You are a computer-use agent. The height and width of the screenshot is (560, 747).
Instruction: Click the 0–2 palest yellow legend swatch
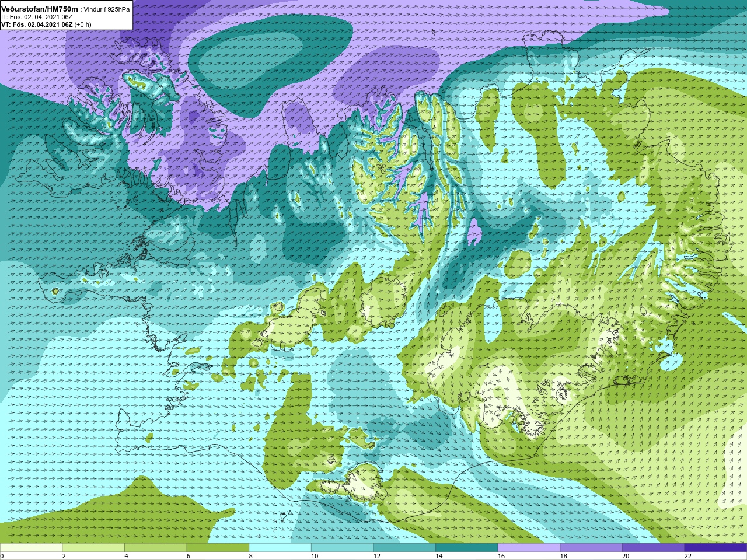click(31, 548)
